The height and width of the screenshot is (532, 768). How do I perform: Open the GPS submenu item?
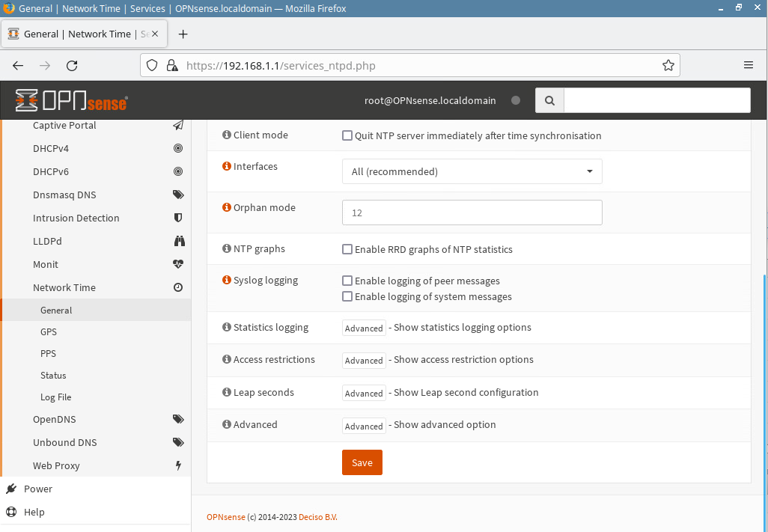point(49,331)
